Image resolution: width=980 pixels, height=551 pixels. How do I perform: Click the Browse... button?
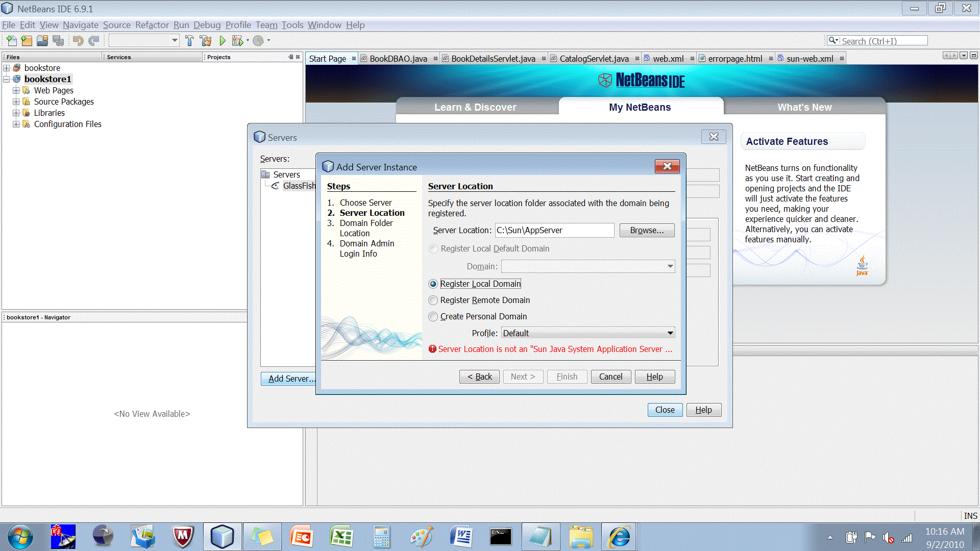pyautogui.click(x=647, y=231)
